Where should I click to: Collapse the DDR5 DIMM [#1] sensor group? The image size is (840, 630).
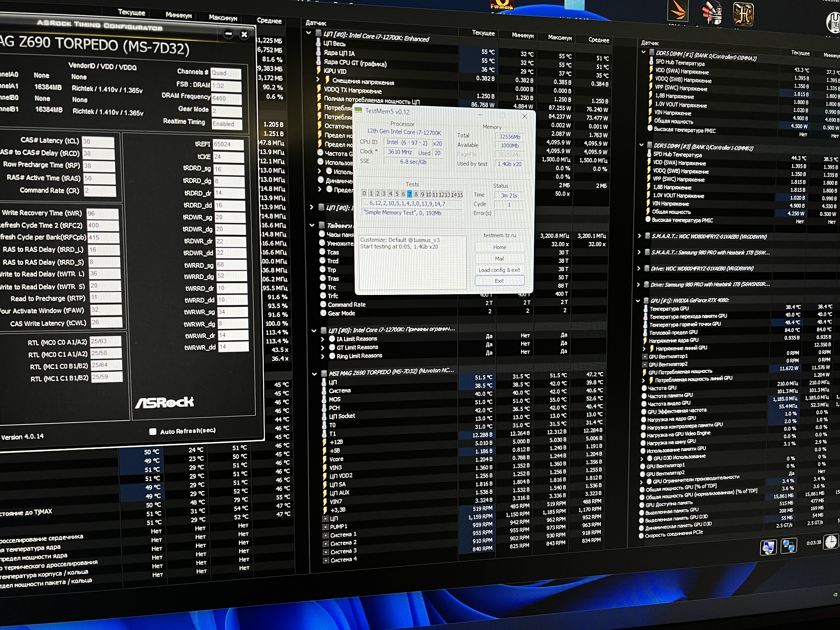(643, 52)
